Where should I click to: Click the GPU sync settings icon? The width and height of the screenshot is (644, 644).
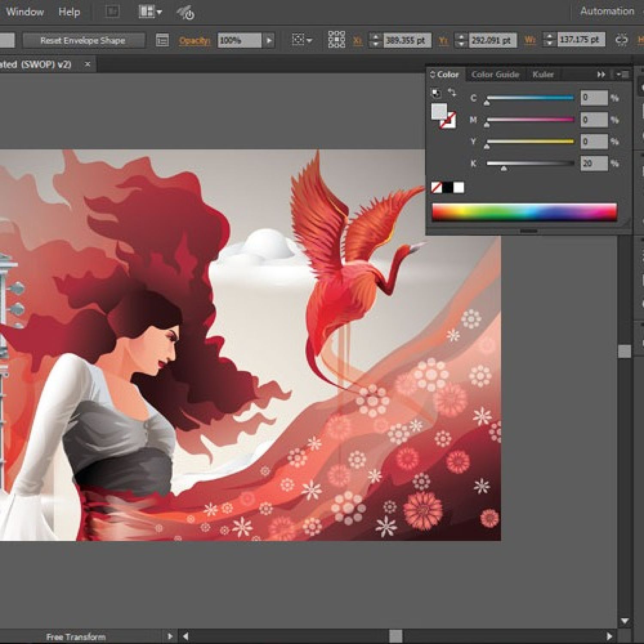(186, 13)
